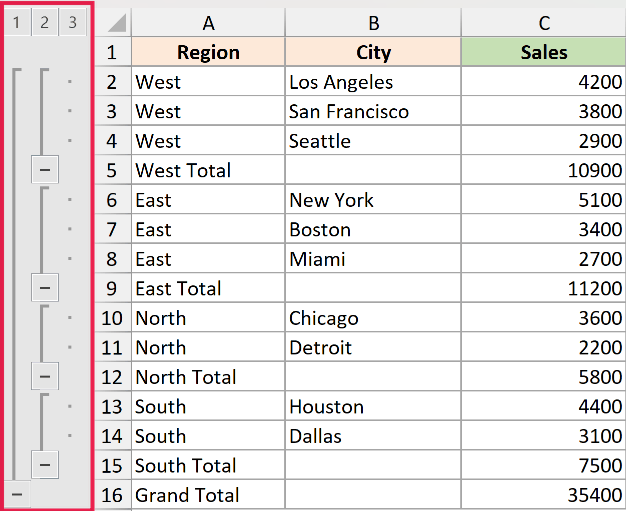Collapse the South Total group
This screenshot has height=511, width=626.
pyautogui.click(x=45, y=465)
